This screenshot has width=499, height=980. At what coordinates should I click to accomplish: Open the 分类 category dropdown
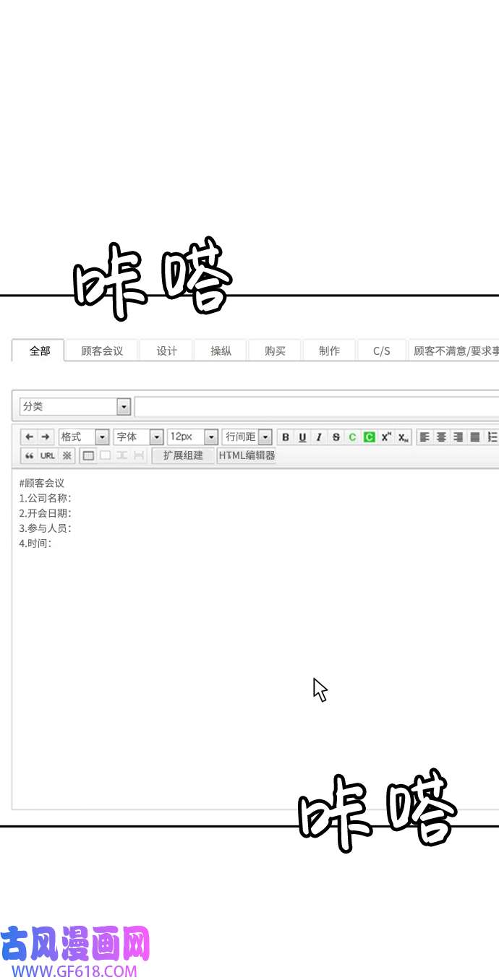coord(124,407)
